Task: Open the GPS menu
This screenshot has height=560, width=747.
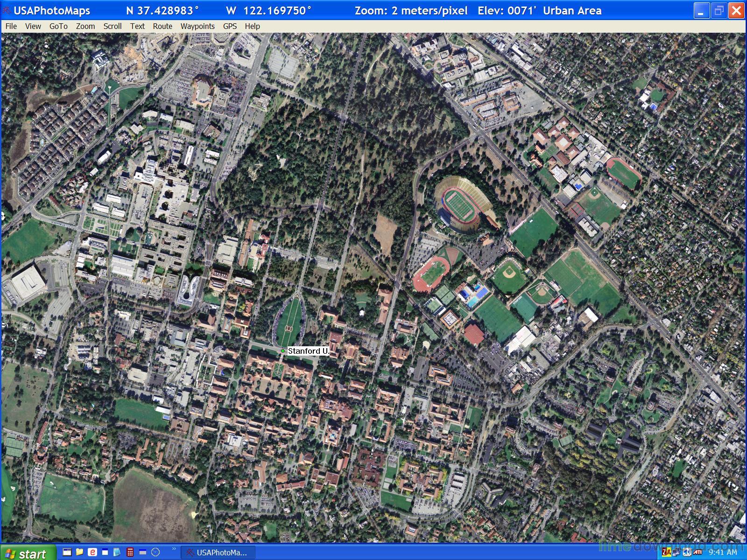Action: 230,26
